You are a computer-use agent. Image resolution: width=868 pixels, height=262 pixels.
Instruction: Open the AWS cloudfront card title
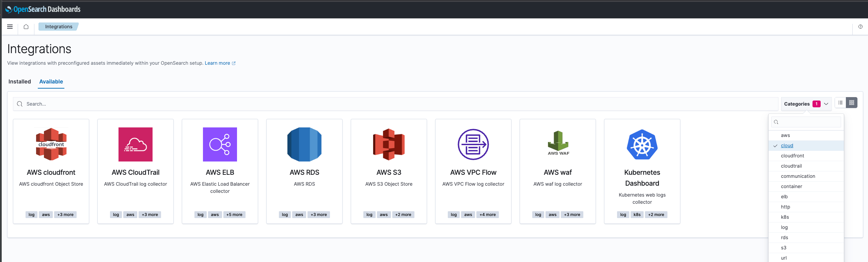51,172
